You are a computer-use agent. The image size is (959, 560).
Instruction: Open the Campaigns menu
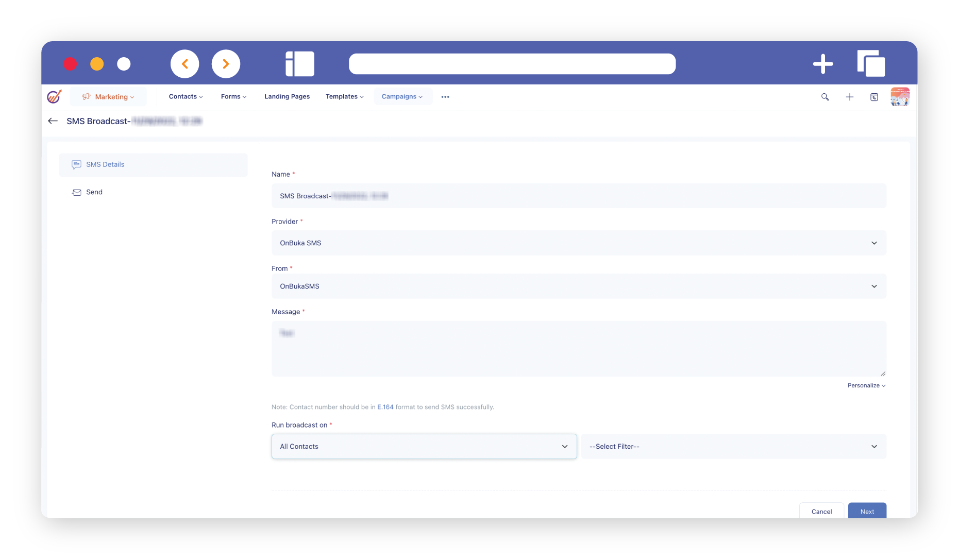point(402,97)
